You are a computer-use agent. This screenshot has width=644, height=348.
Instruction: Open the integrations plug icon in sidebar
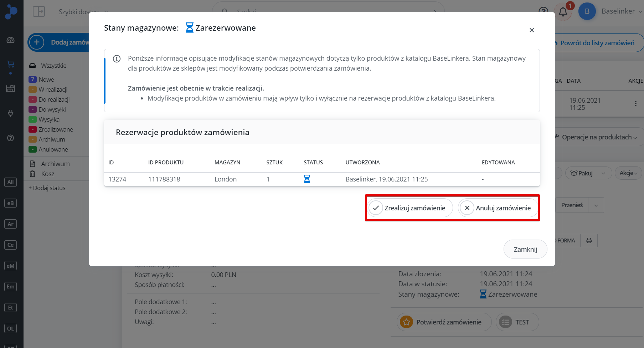[x=11, y=113]
